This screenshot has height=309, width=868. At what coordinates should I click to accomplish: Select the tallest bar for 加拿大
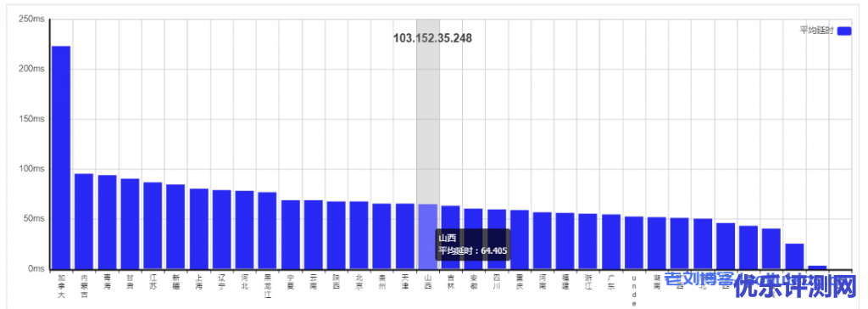(61, 158)
